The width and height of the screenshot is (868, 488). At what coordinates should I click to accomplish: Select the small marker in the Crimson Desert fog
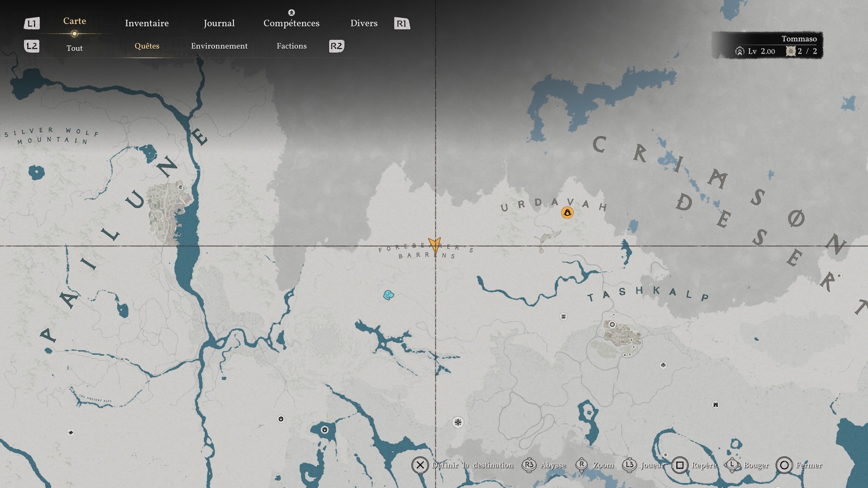(x=839, y=275)
